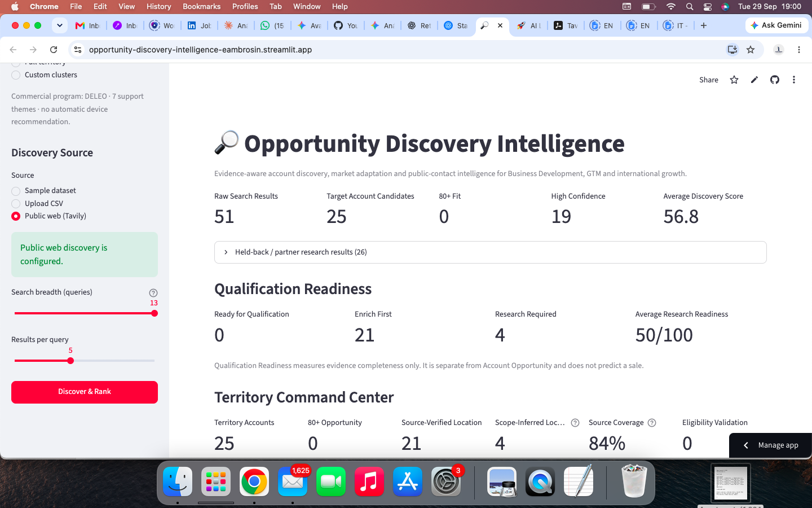
Task: Open Preview from the Dock
Action: click(x=502, y=481)
